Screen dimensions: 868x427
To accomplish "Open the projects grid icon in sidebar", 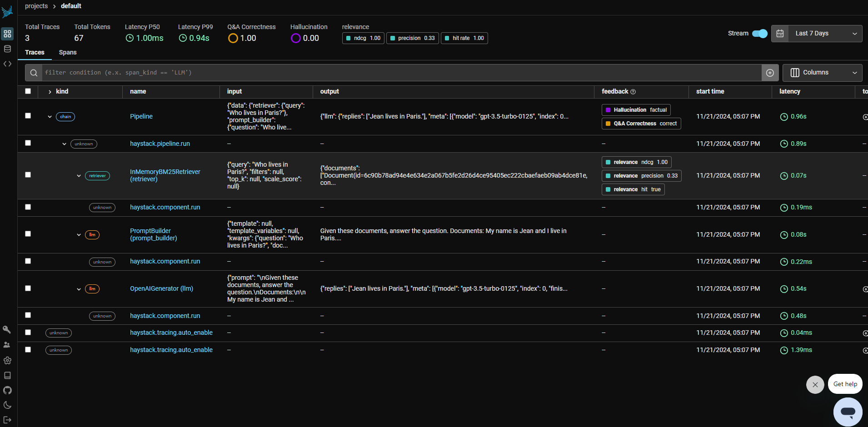I will 7,34.
